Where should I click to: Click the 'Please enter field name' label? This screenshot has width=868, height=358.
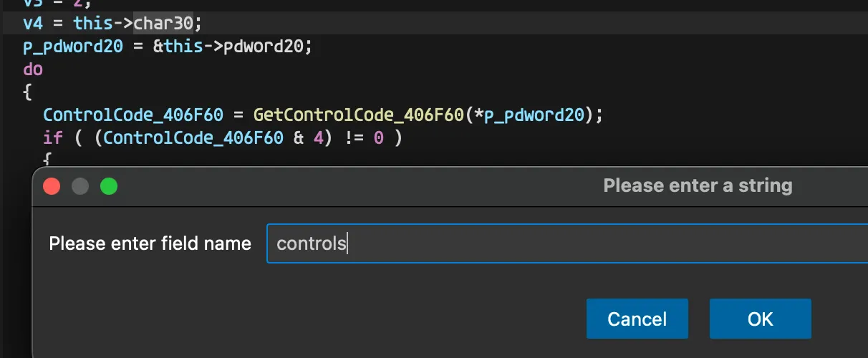pyautogui.click(x=150, y=243)
